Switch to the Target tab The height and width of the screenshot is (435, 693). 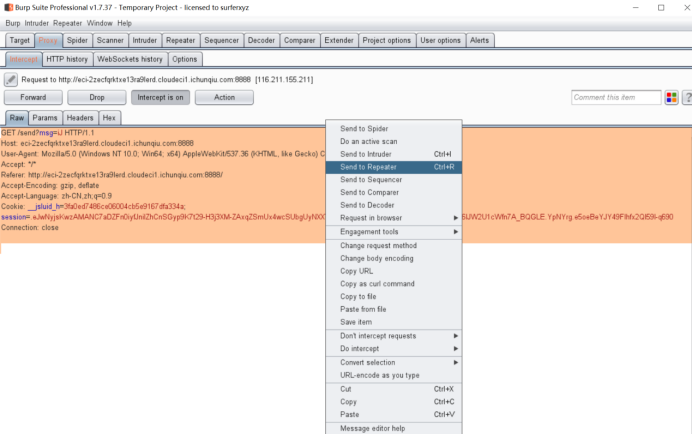click(x=19, y=40)
